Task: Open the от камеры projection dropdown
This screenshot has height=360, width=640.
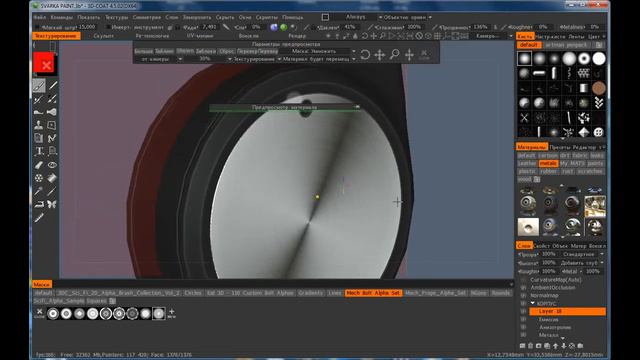Action: click(158, 59)
